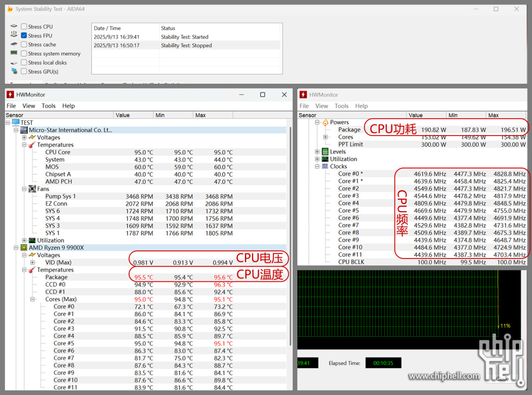Image resolution: width=532 pixels, height=395 pixels.
Task: Click the Ryzen Temperatures thermometer icon
Action: tap(32, 270)
